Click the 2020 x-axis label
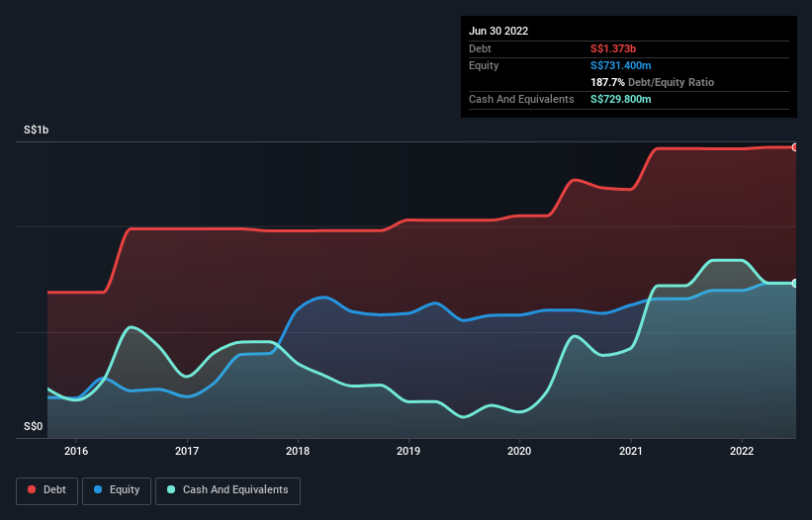Image resolution: width=812 pixels, height=520 pixels. tap(519, 451)
